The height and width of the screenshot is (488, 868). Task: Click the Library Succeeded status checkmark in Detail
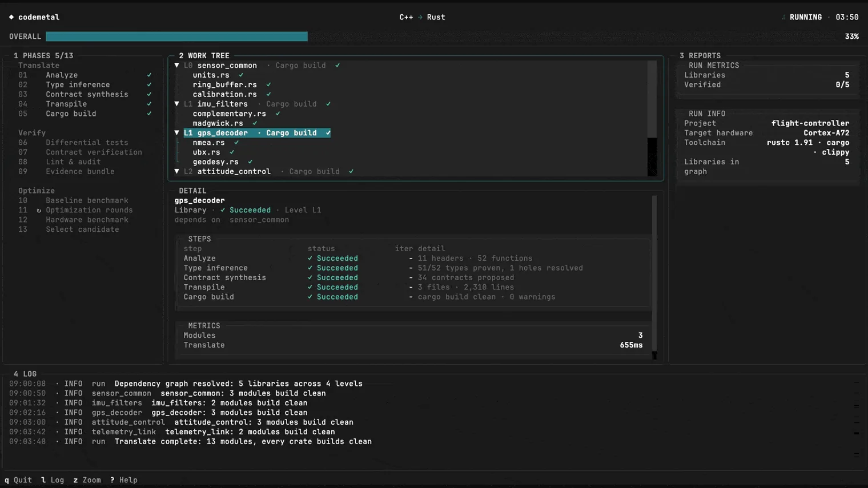pos(223,211)
